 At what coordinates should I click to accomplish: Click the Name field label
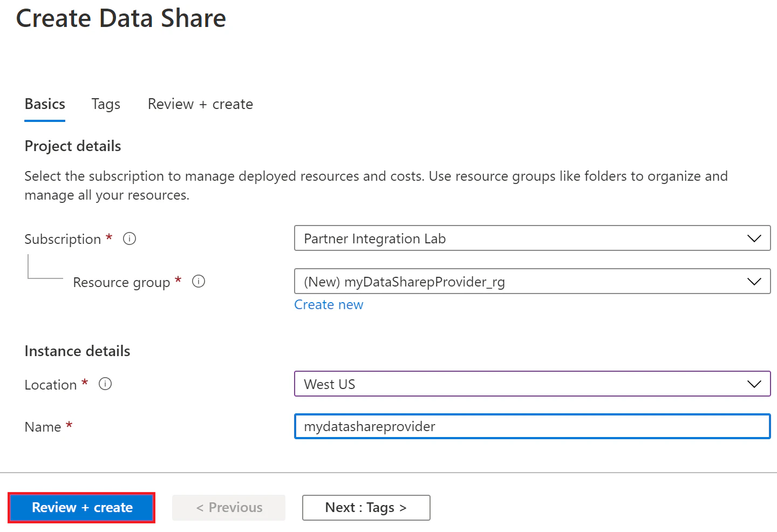43,427
